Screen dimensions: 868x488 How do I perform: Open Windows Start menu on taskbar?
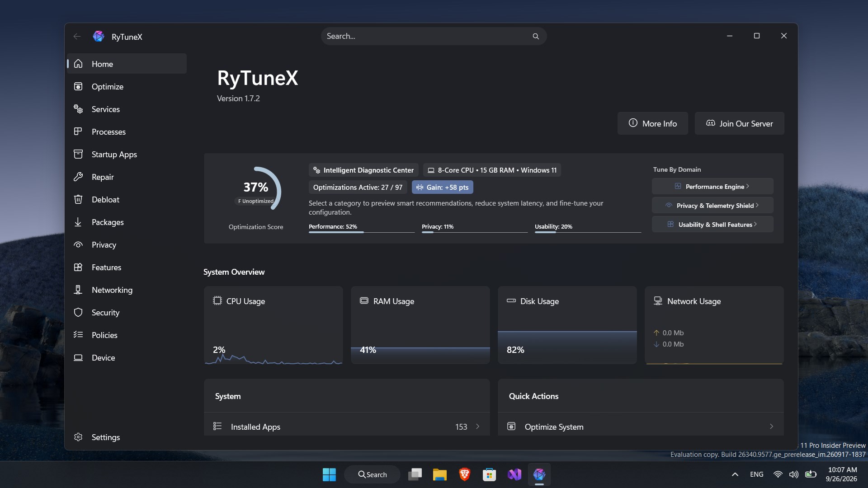click(x=329, y=474)
